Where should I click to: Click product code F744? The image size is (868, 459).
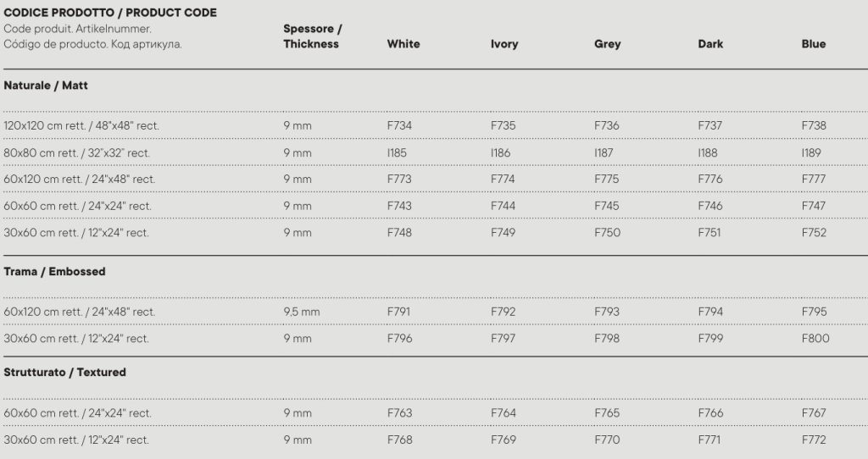pyautogui.click(x=503, y=206)
